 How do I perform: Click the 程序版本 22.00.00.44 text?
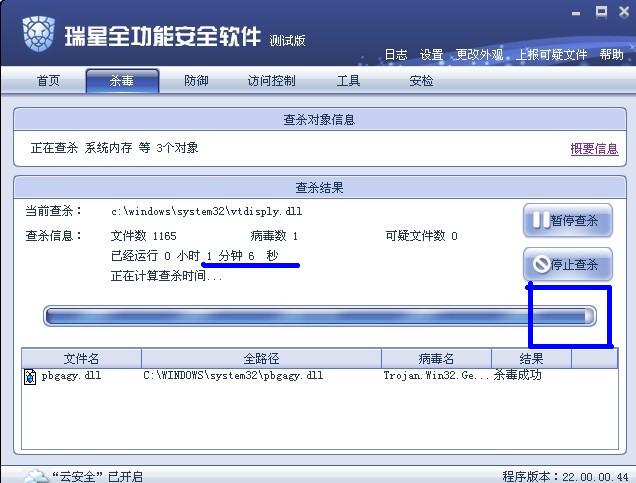[x=565, y=476]
